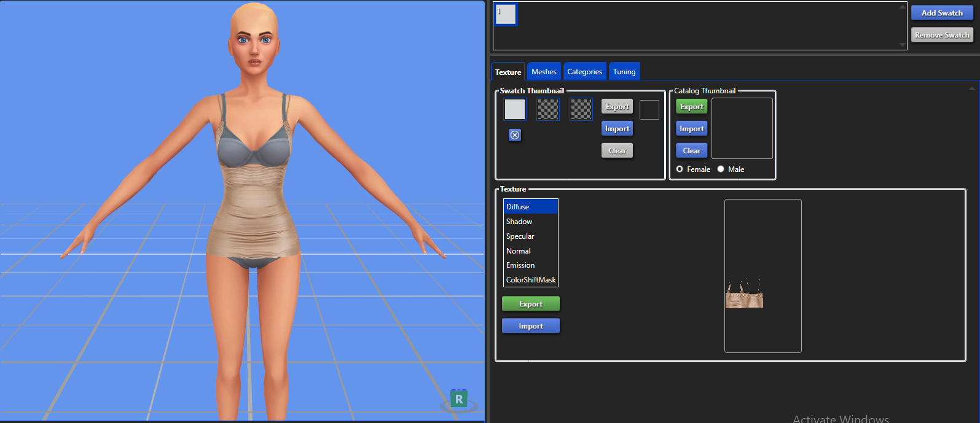The height and width of the screenshot is (423, 980).
Task: Select Specular texture type
Action: pos(531,236)
